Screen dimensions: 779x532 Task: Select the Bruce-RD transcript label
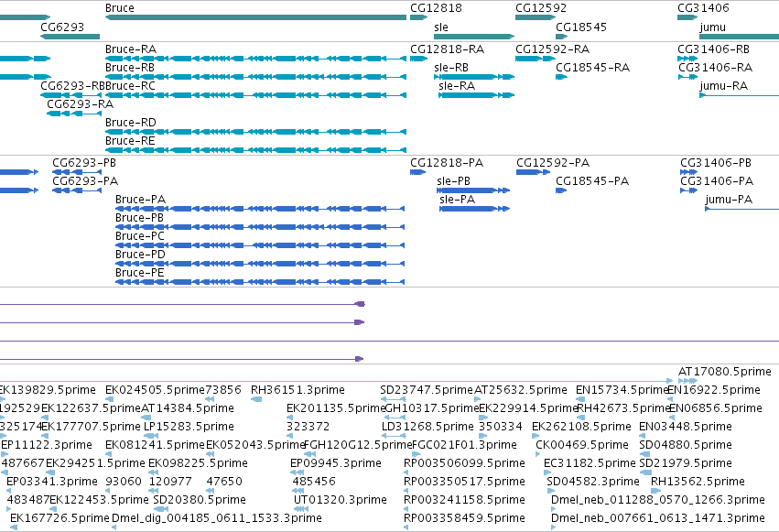pyautogui.click(x=131, y=122)
